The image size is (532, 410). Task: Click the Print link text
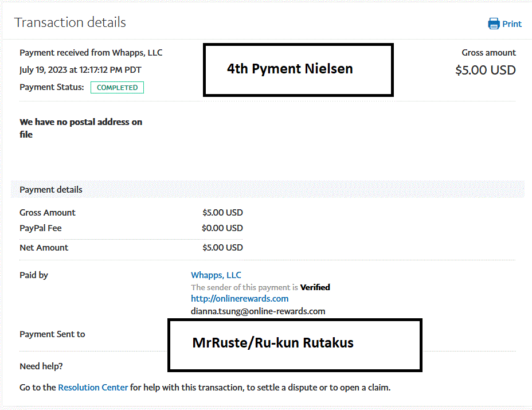[x=512, y=24]
